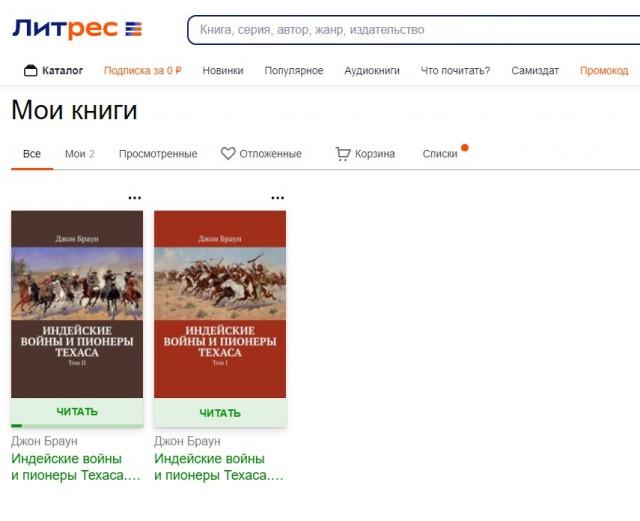Image resolution: width=640 pixels, height=521 pixels.
Task: Open Аудиокниги section
Action: 372,71
